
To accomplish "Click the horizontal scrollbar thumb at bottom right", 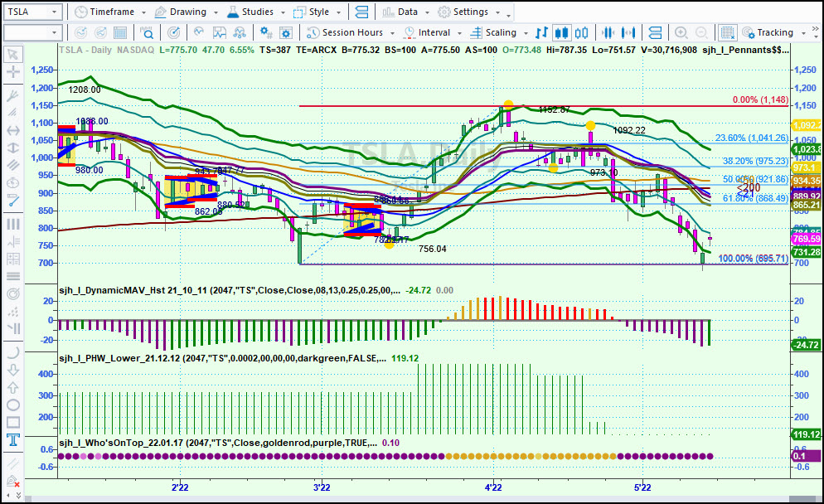I will click(802, 499).
